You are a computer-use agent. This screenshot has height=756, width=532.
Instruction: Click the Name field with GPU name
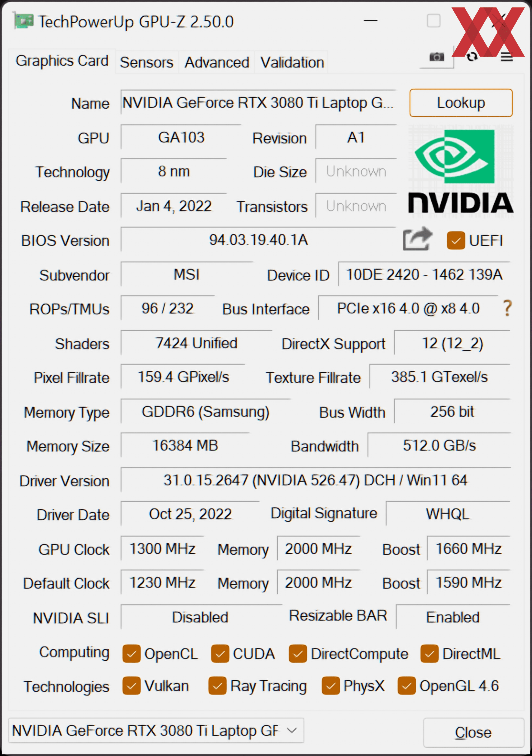(258, 103)
